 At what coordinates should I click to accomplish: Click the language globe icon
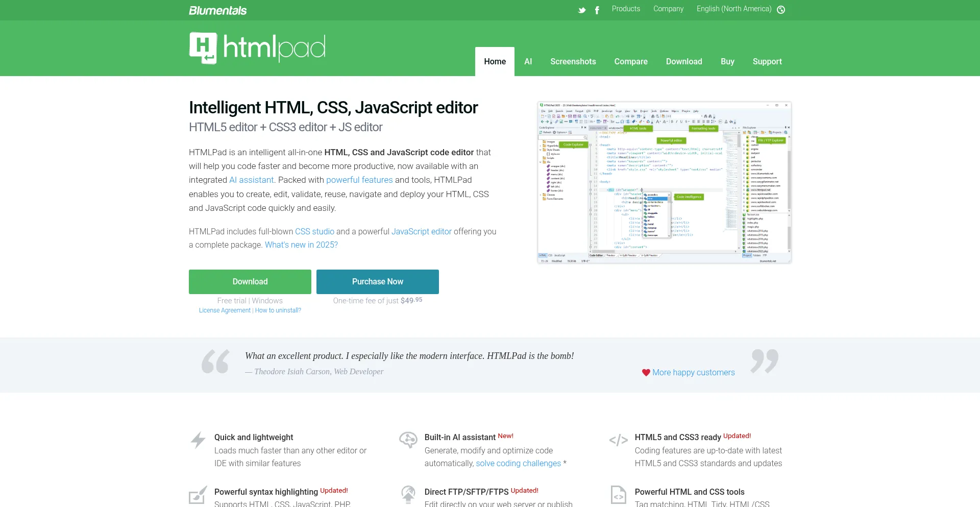tap(781, 10)
